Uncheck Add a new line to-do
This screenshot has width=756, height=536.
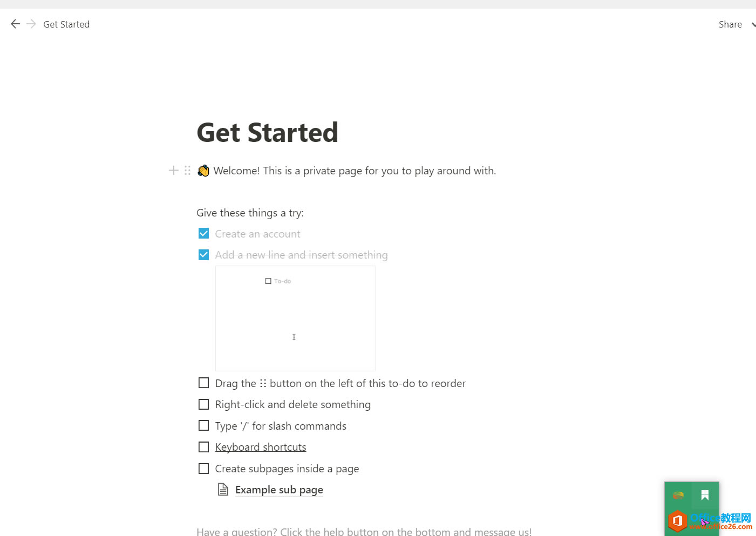tap(203, 255)
